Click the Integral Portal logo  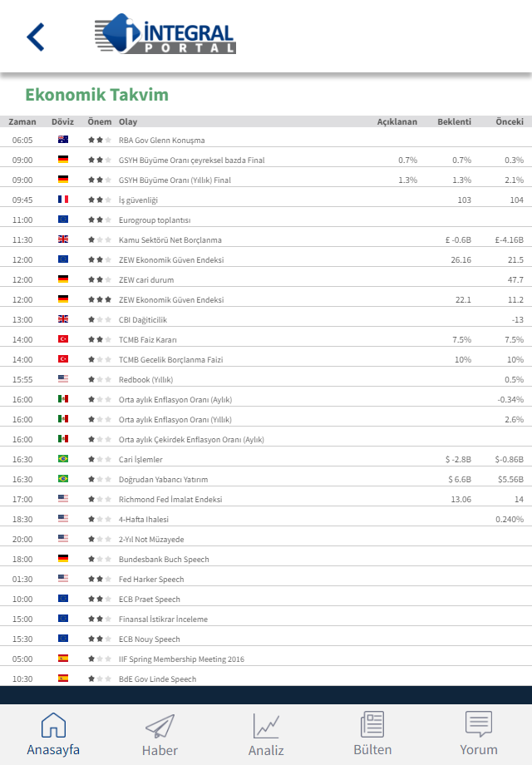[165, 35]
